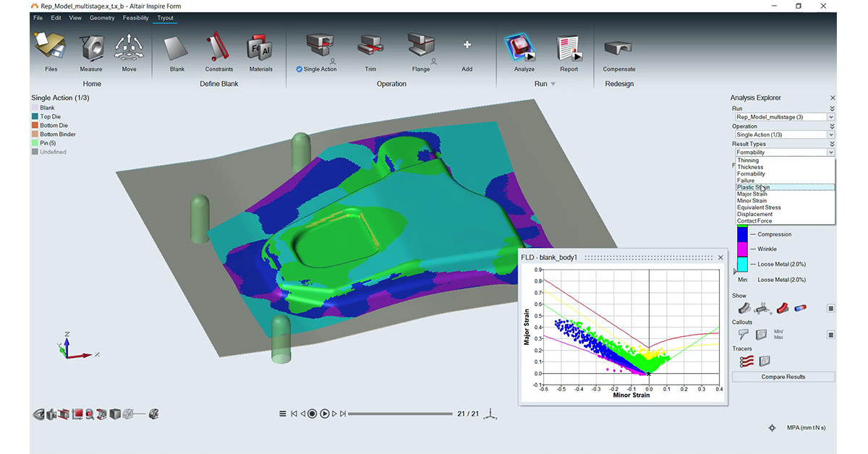Click the triad icon beside frame counter
The image size is (868, 454).
491,414
